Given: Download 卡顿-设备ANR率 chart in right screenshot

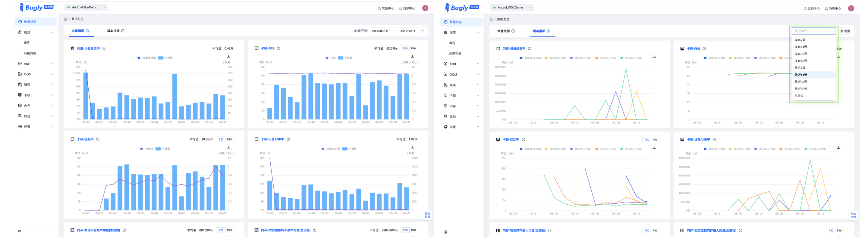Looking at the screenshot, I should click(x=838, y=147).
